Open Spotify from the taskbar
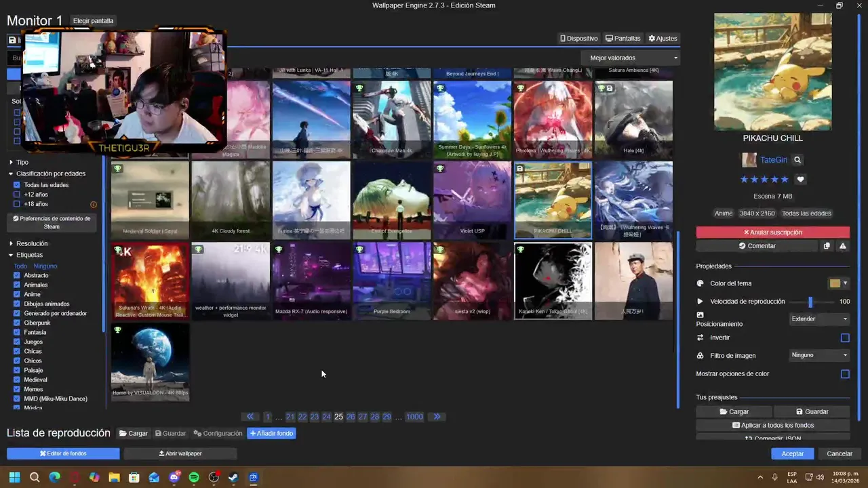The image size is (868, 488). coord(194,477)
